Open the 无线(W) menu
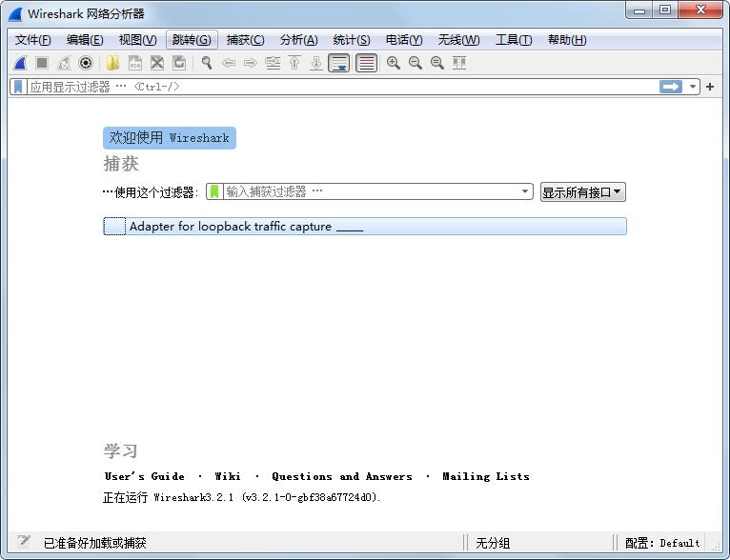 (458, 40)
